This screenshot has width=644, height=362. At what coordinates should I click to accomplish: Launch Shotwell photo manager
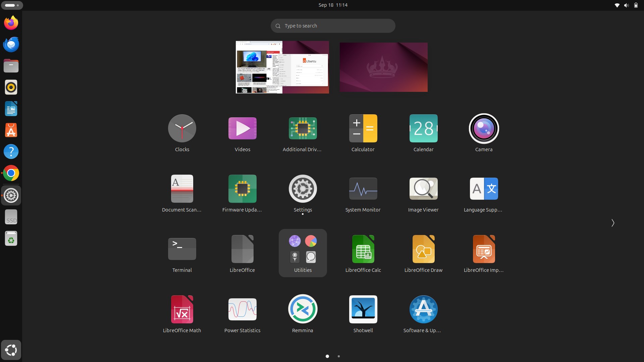(363, 314)
